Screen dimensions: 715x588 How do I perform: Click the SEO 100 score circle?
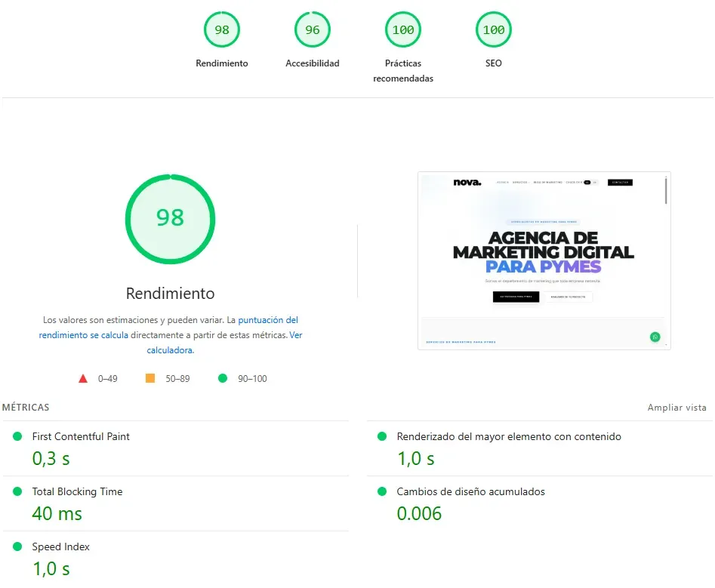pos(493,29)
